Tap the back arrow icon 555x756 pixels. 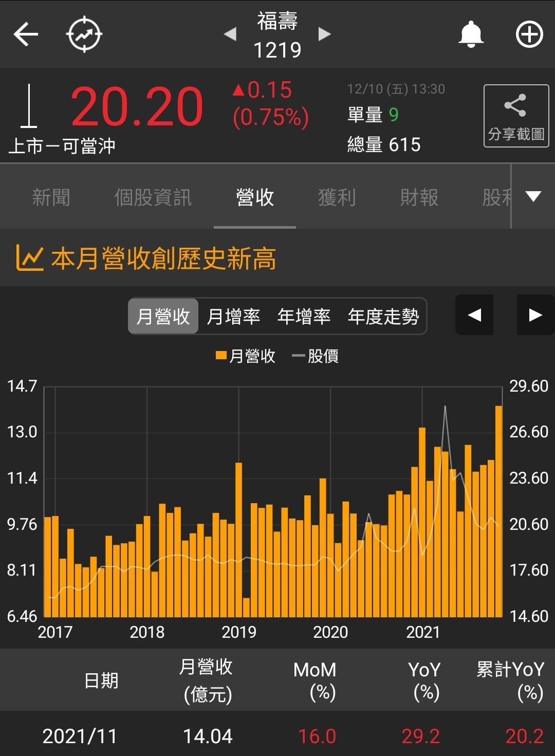26,34
